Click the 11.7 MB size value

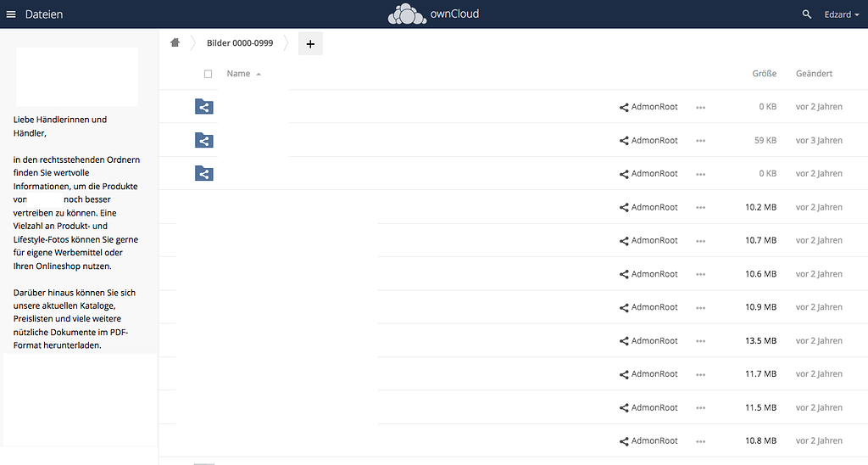coord(760,374)
